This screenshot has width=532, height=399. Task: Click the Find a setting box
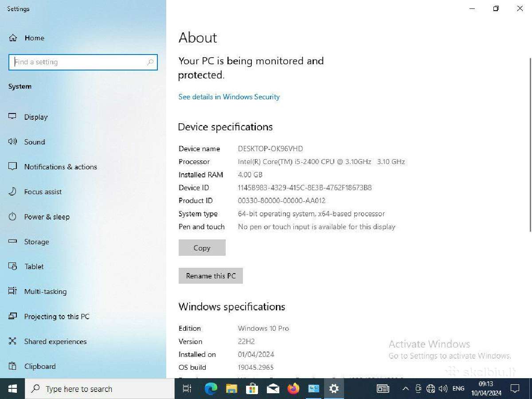83,62
